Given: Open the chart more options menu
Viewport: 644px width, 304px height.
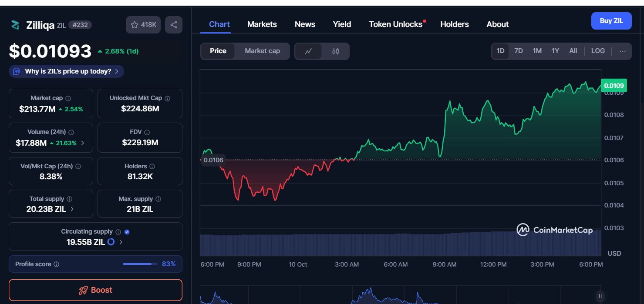Looking at the screenshot, I should [x=623, y=51].
